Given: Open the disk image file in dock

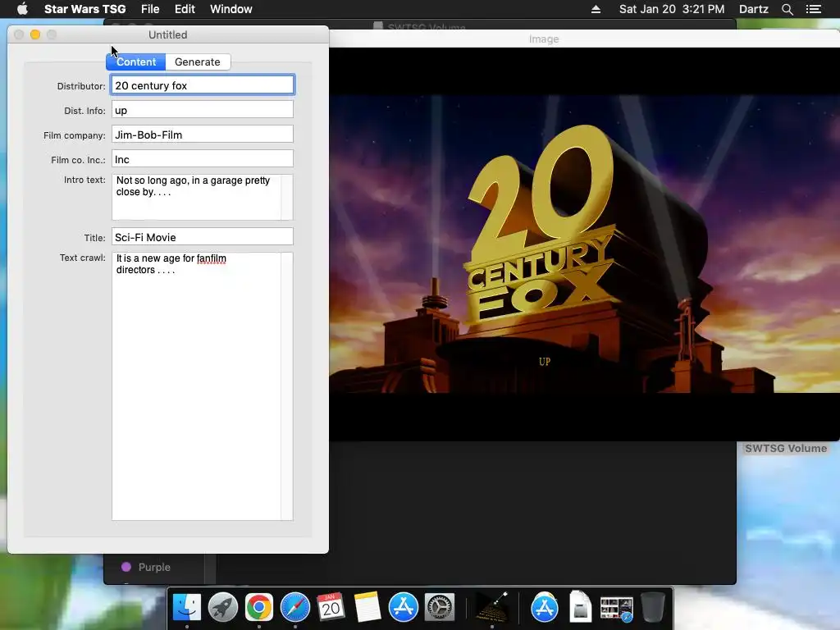Looking at the screenshot, I should 580,606.
